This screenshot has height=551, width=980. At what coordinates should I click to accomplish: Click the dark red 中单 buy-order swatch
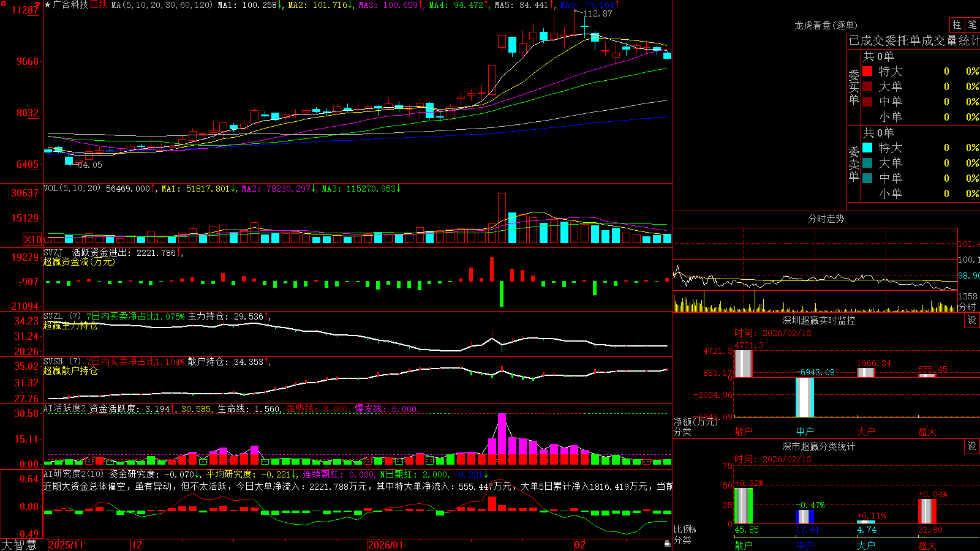(867, 101)
